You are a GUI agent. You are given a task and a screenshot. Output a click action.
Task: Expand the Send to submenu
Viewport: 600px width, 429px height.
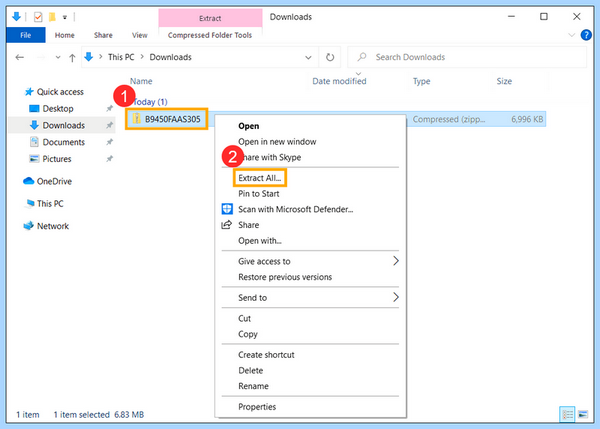(310, 297)
